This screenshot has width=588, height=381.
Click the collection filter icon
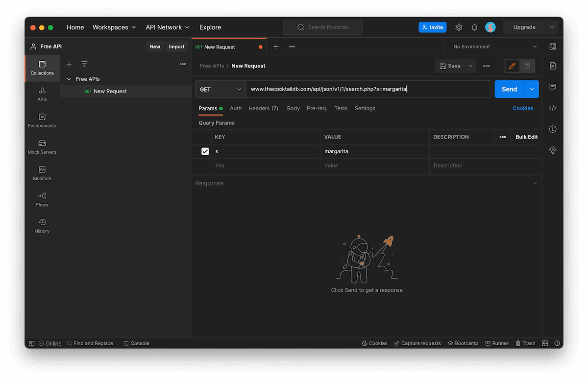[x=84, y=64]
